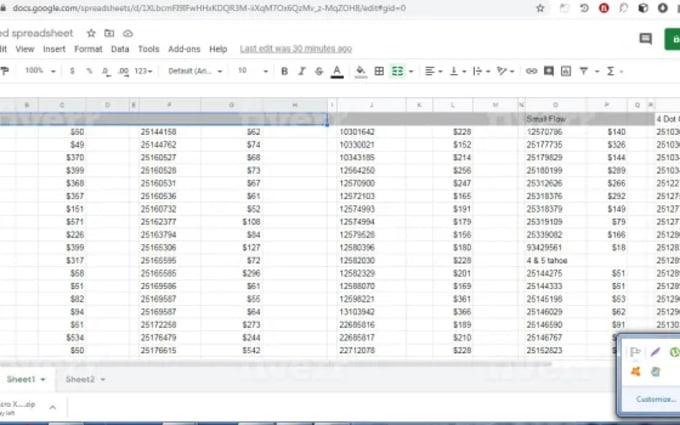Screen dimensions: 680x425
Task: Open the font size 10 dropdown
Action: point(253,71)
